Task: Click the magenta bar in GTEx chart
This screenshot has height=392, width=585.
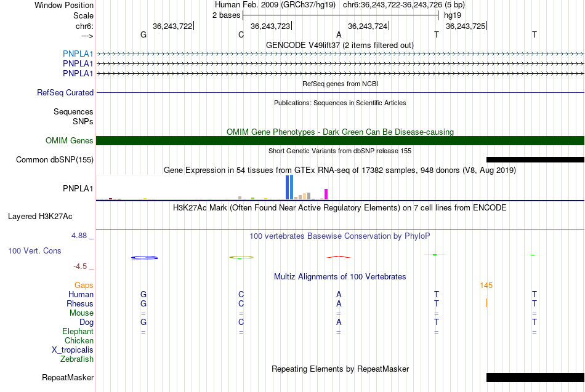Action: coord(326,194)
